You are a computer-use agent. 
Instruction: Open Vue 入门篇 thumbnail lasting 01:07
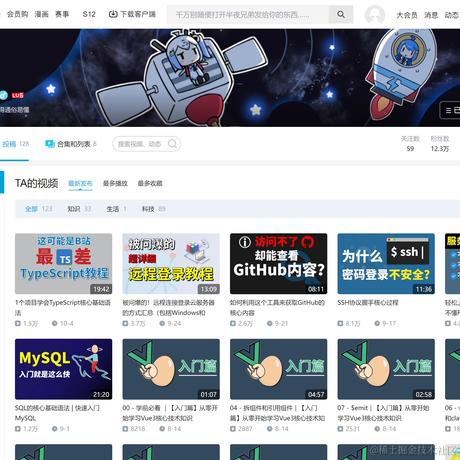click(171, 369)
